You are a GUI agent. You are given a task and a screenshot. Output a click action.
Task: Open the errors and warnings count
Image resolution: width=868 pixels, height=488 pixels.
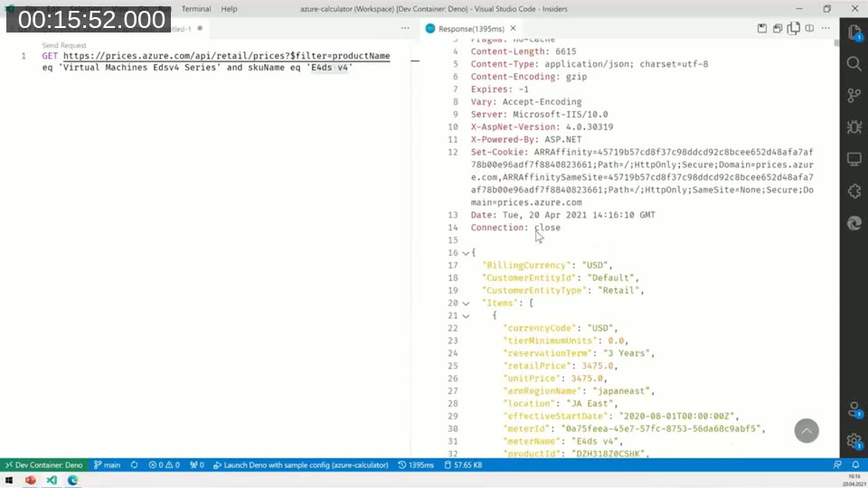point(164,465)
